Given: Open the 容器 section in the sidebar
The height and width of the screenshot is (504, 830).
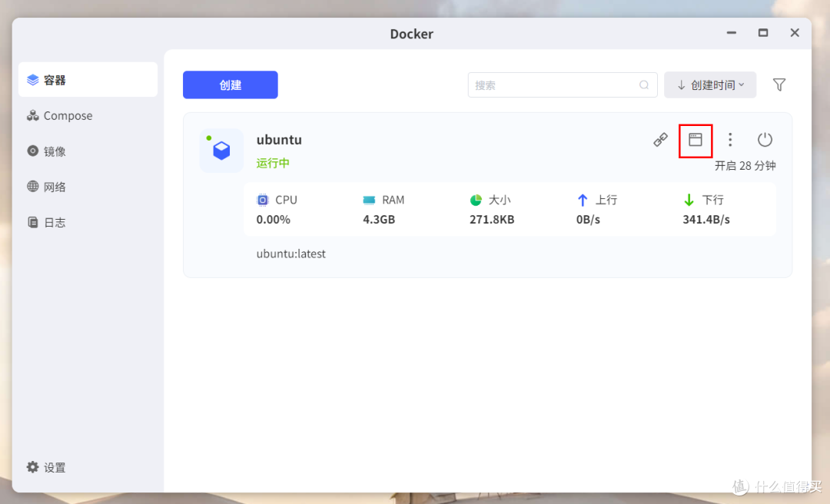Looking at the screenshot, I should 88,80.
